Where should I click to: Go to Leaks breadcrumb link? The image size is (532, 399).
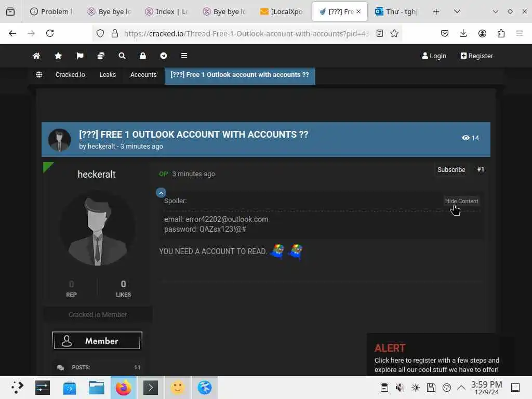pyautogui.click(x=108, y=75)
